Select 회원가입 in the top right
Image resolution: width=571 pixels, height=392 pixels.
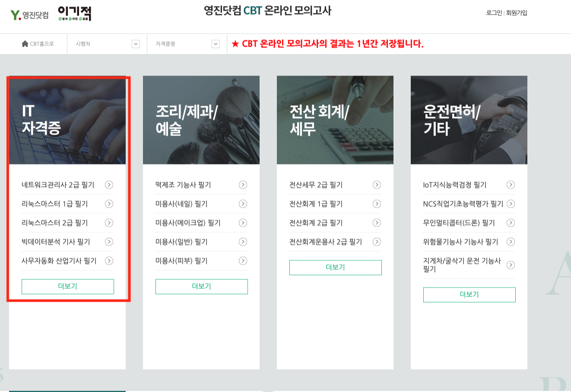click(x=517, y=13)
